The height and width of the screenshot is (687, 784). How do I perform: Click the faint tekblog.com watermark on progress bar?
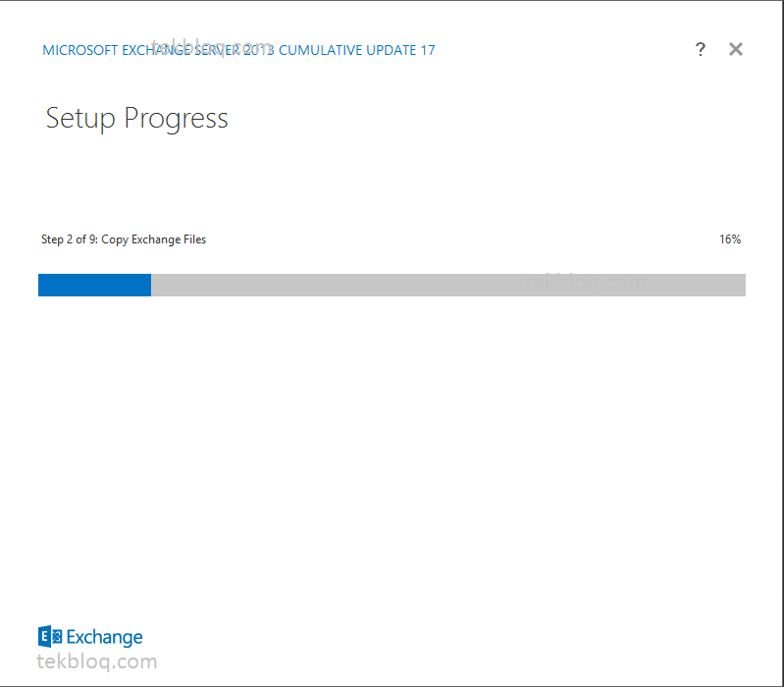click(586, 283)
